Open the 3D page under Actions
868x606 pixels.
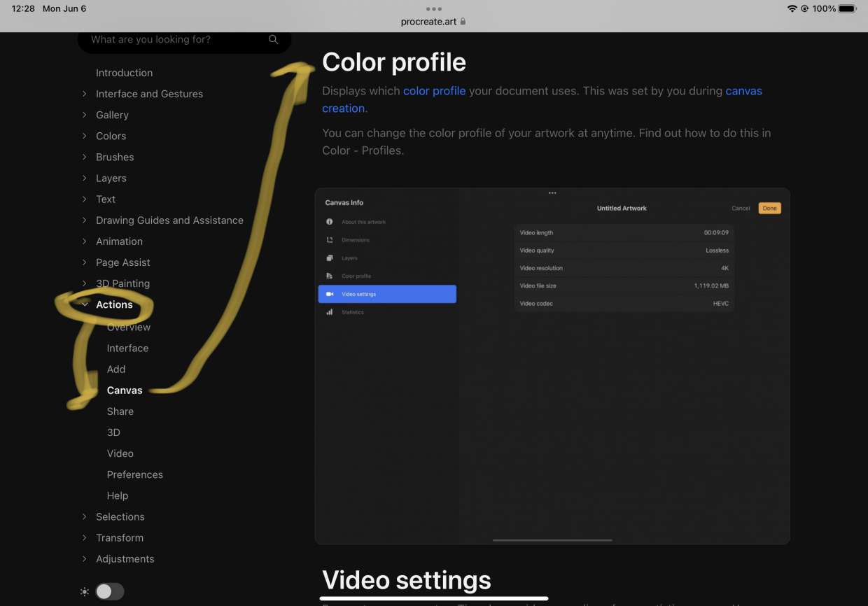coord(113,432)
